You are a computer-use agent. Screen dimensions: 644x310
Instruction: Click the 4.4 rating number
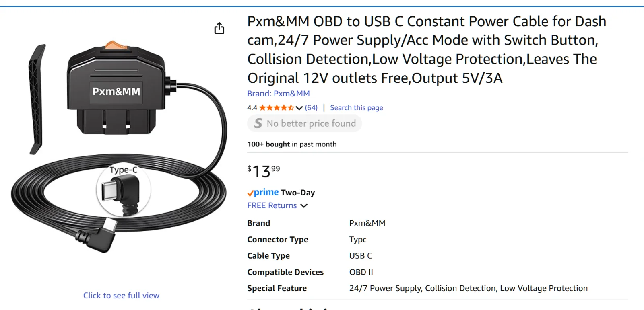pos(252,108)
